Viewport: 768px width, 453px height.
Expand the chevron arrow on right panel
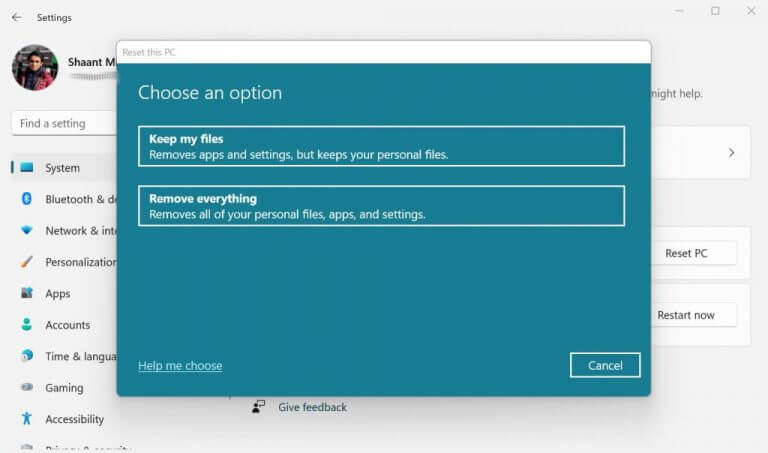[731, 153]
